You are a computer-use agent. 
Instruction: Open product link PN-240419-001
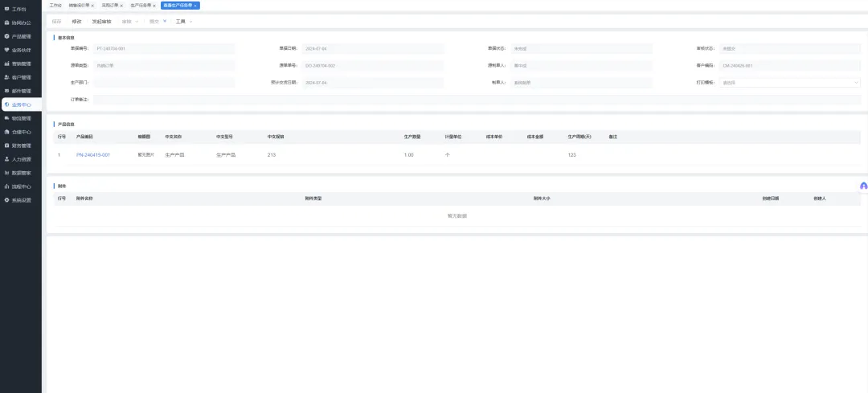pos(93,154)
